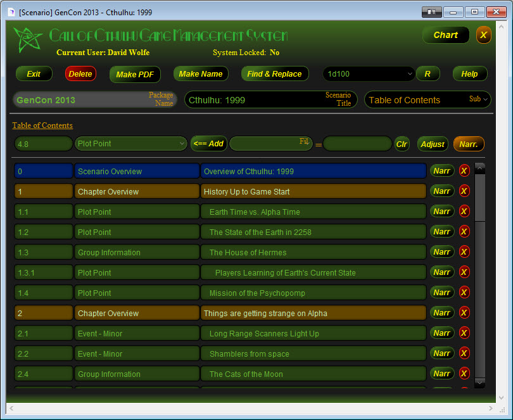Click the 4.8 index number field

click(x=43, y=144)
